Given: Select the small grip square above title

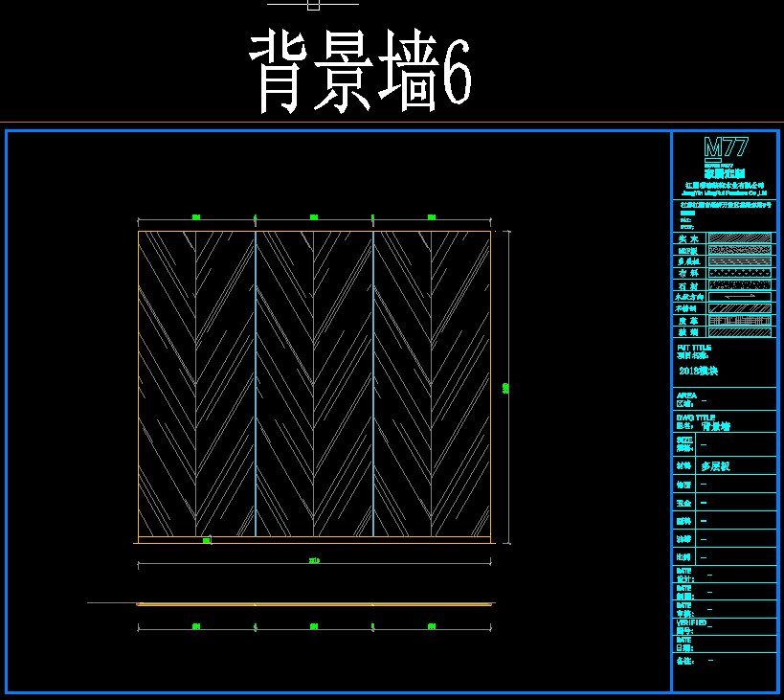Looking at the screenshot, I should (313, 5).
